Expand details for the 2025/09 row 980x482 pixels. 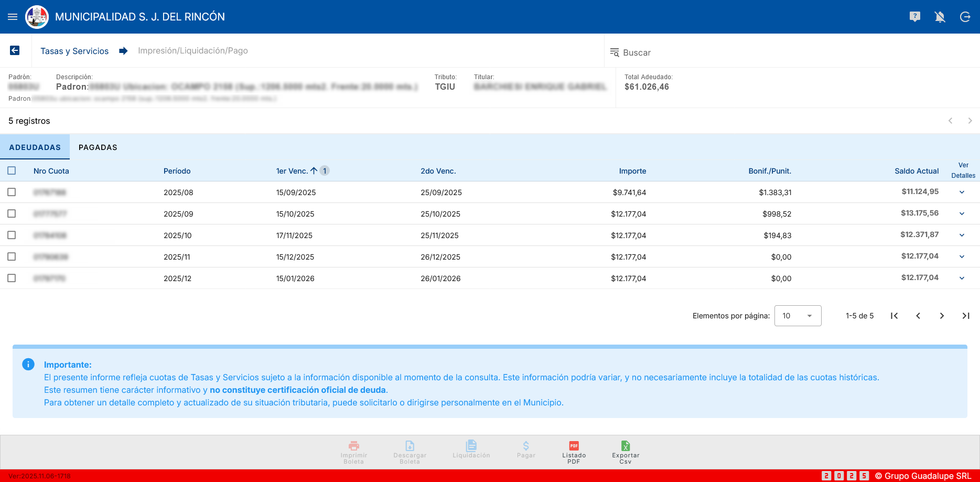pyautogui.click(x=962, y=213)
